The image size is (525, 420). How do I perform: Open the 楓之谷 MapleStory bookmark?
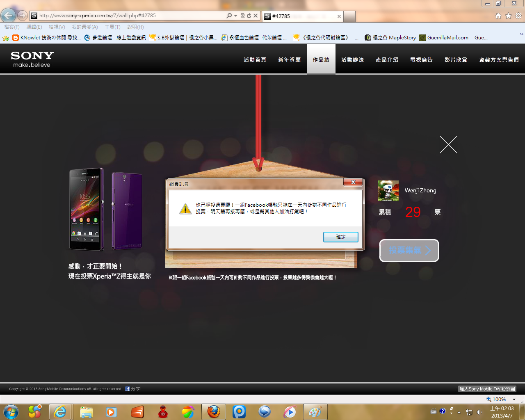pyautogui.click(x=390, y=38)
